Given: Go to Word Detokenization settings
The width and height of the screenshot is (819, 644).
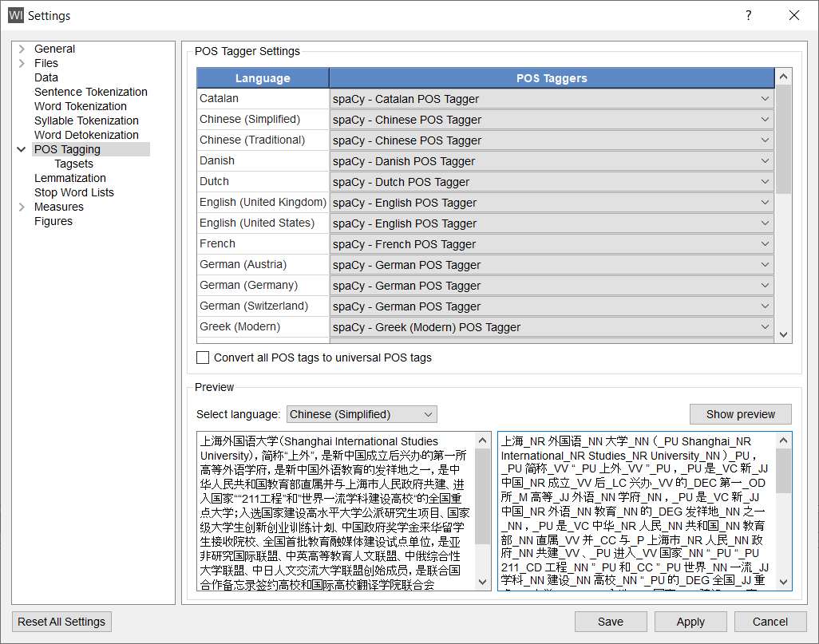Looking at the screenshot, I should tap(86, 135).
